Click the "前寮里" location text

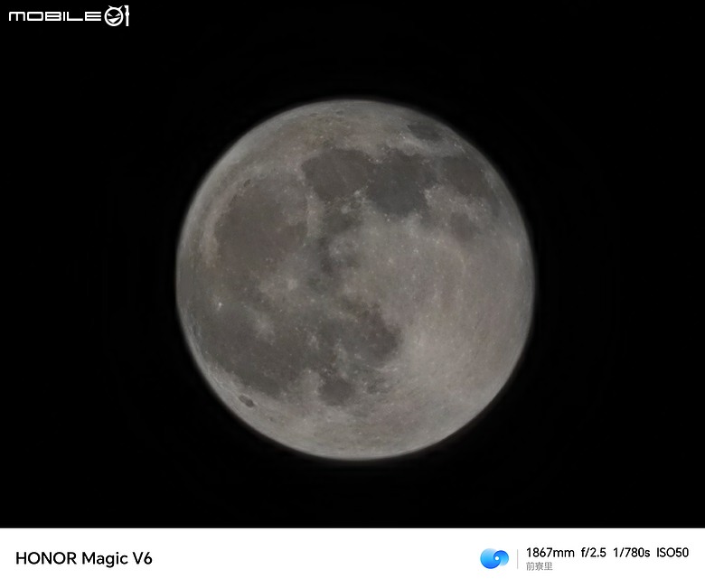(539, 566)
